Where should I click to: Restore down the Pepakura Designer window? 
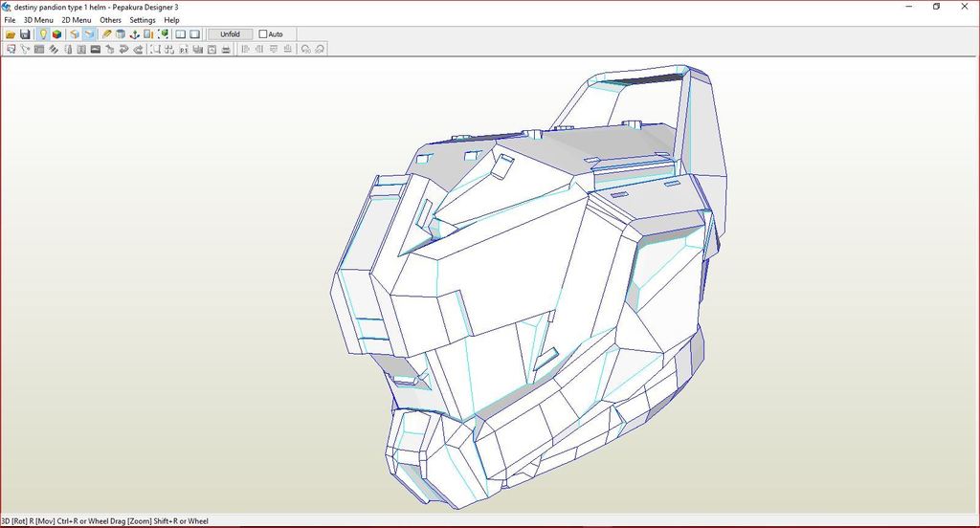tap(936, 7)
